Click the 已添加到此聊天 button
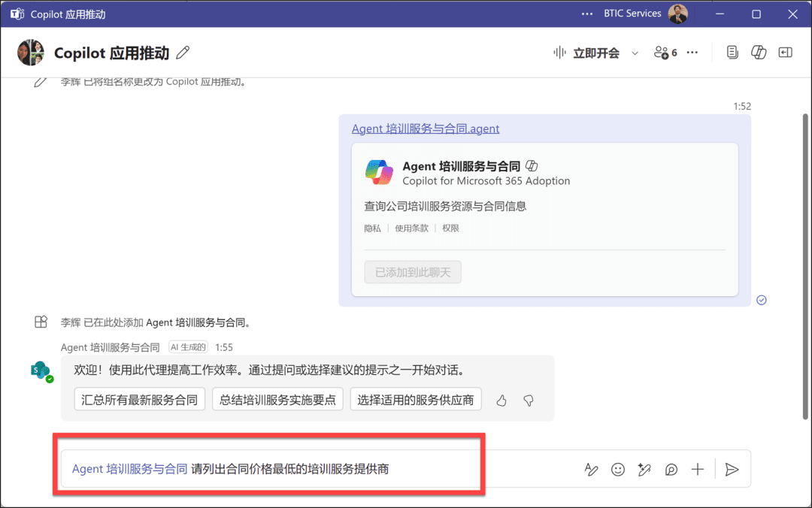The height and width of the screenshot is (508, 812). (x=413, y=272)
